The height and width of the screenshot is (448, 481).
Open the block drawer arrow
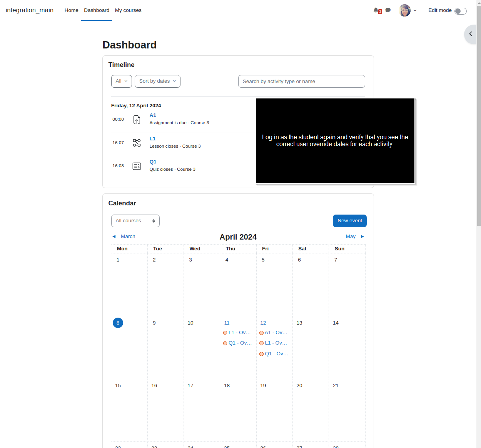(470, 34)
